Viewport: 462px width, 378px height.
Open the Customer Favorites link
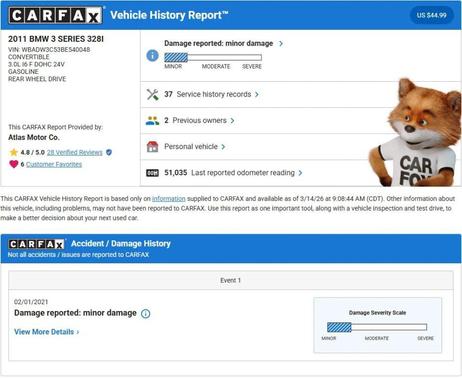point(54,164)
